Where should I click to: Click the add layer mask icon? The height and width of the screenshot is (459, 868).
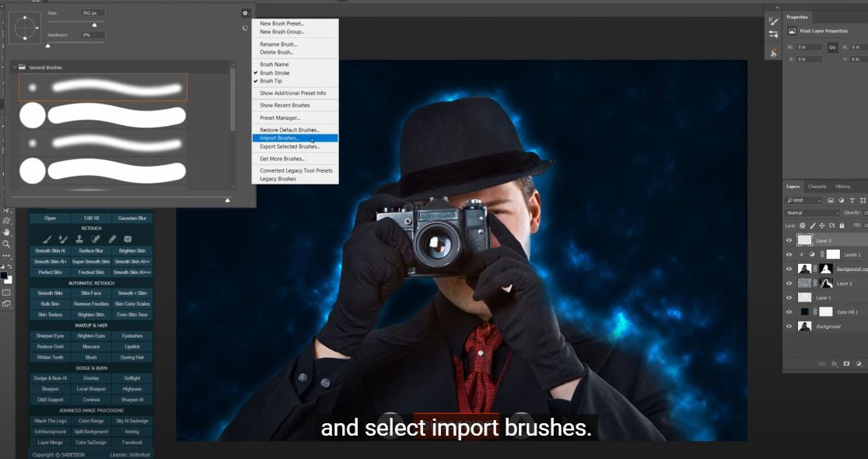(846, 363)
